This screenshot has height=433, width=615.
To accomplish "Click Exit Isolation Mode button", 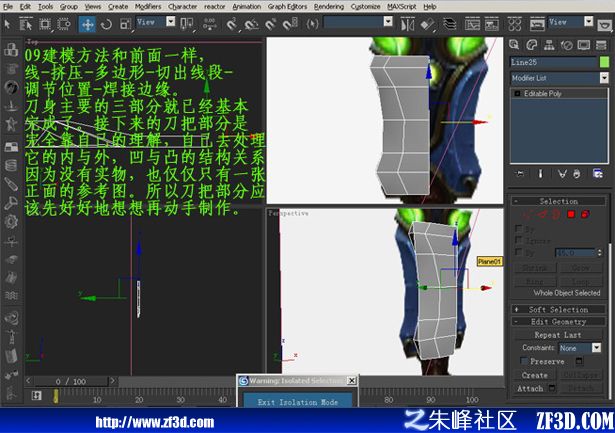I will coord(298,402).
